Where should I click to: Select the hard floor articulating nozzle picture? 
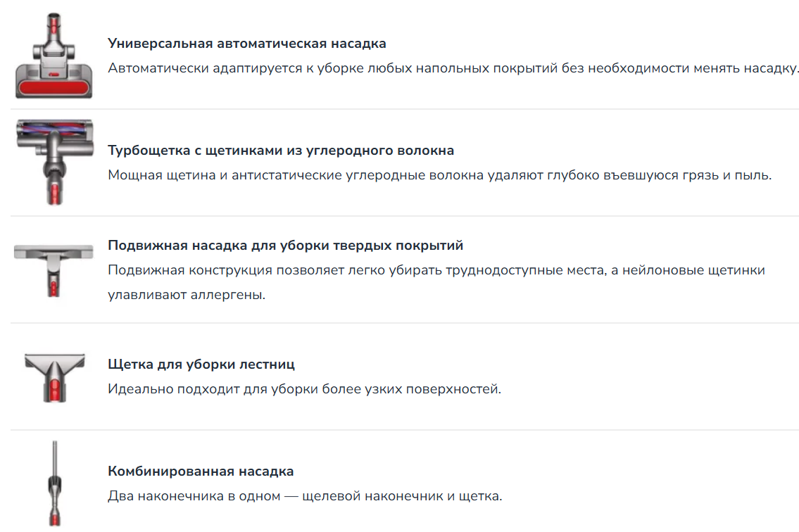click(54, 271)
